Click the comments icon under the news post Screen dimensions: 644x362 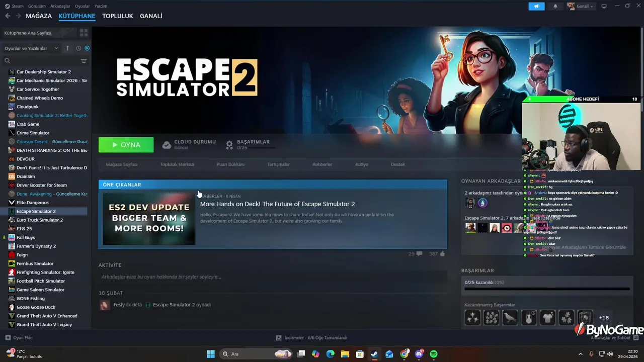(419, 254)
